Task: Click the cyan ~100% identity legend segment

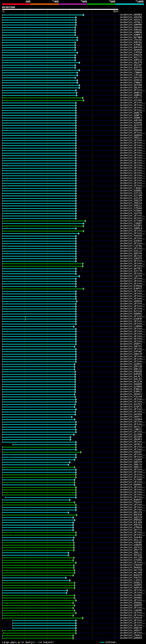Action: click(130, 4)
